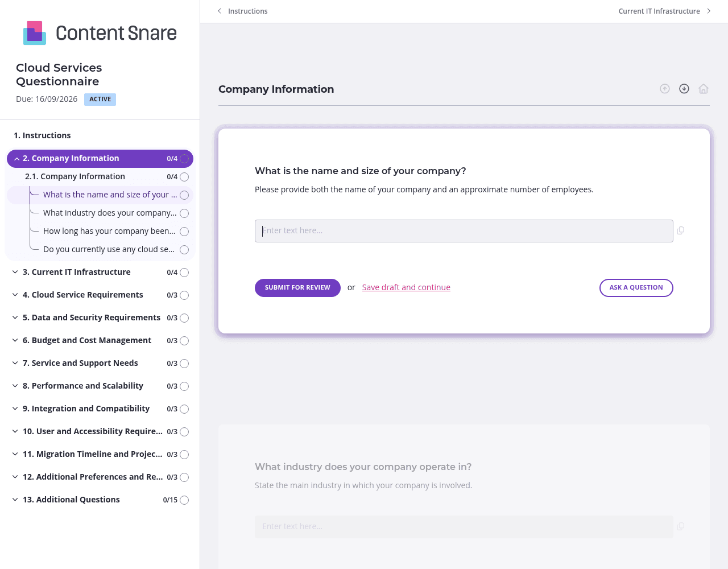The width and height of the screenshot is (728, 569).
Task: Toggle status circle for Integration and Compatibility
Action: pyautogui.click(x=184, y=409)
